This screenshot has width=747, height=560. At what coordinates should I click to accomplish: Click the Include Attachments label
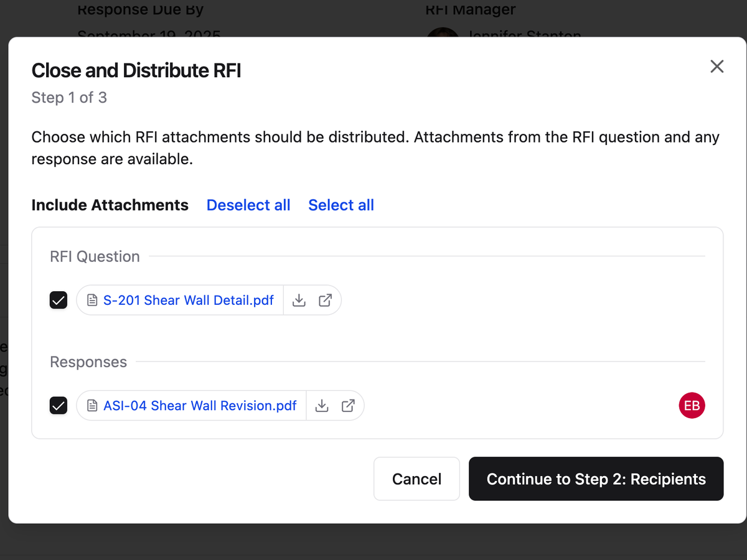110,205
